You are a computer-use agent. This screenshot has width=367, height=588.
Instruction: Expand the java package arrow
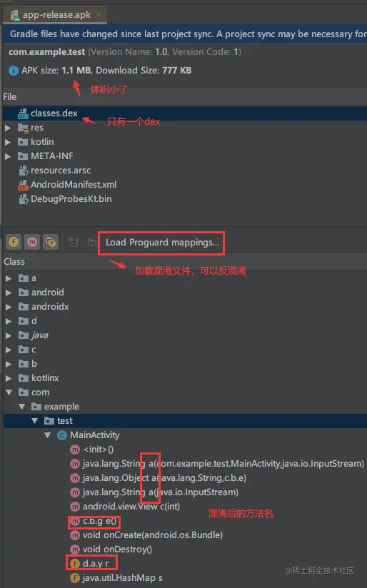[x=9, y=335]
